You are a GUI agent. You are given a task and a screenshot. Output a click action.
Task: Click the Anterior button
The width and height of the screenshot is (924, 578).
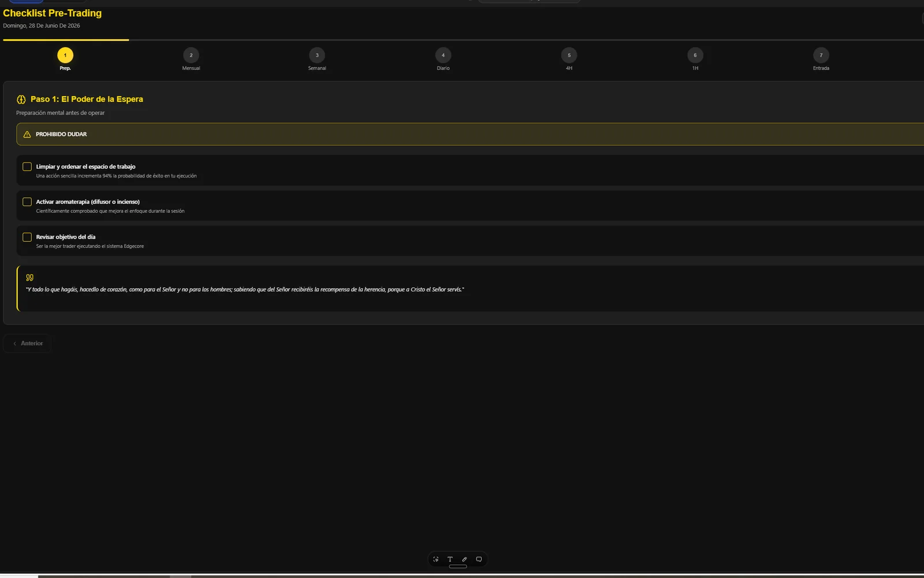[x=28, y=343]
